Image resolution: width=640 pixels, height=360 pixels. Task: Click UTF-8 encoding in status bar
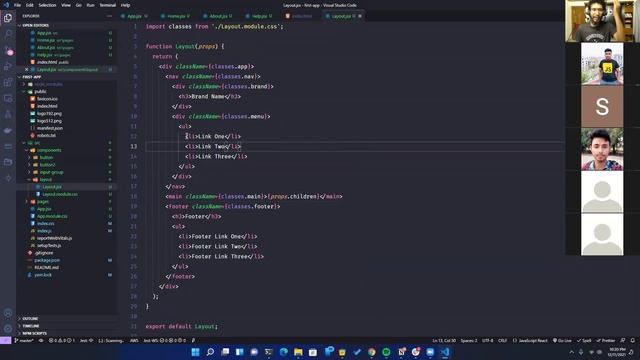[x=487, y=340]
